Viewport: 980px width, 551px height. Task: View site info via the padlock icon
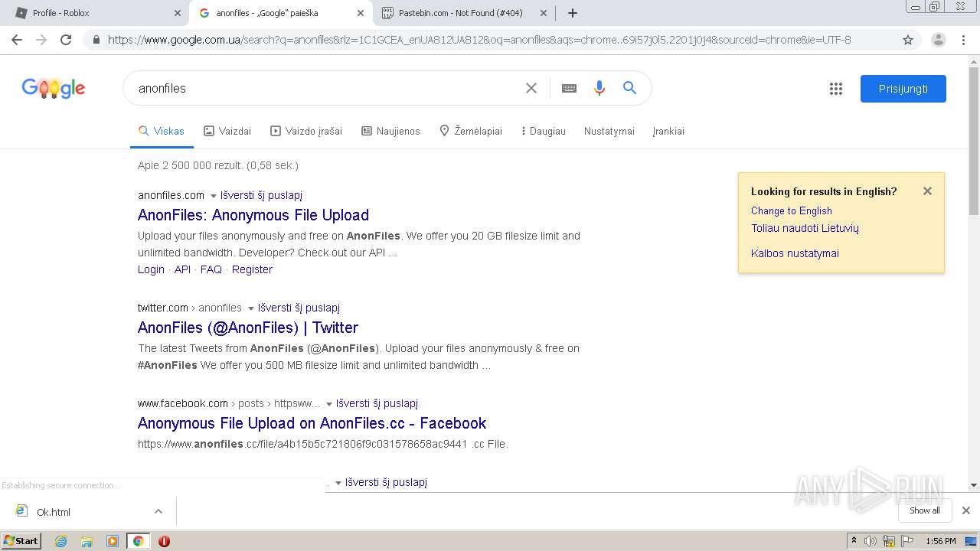[96, 40]
